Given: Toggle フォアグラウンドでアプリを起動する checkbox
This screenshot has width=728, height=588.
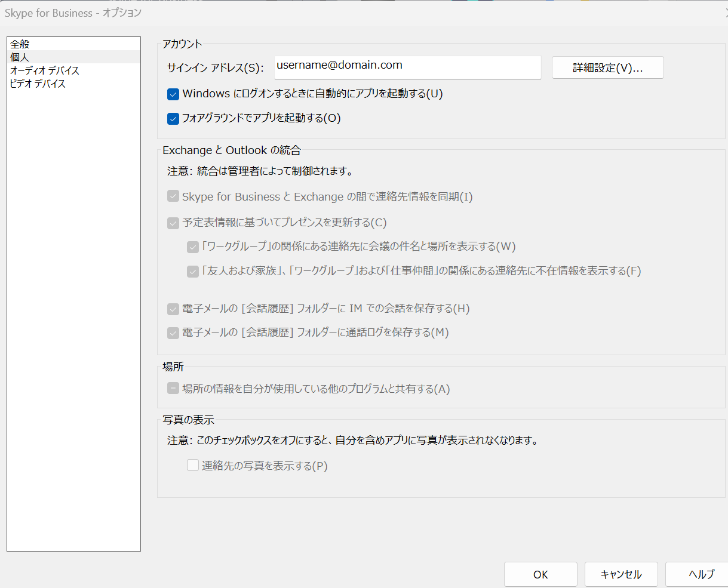Looking at the screenshot, I should tap(173, 119).
